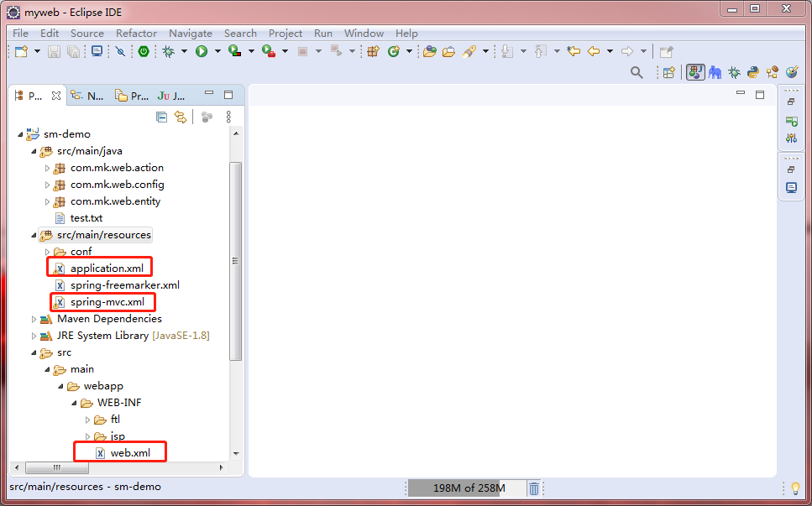The height and width of the screenshot is (506, 812).
Task: Open the Coverage dropdown arrow
Action: click(x=251, y=51)
